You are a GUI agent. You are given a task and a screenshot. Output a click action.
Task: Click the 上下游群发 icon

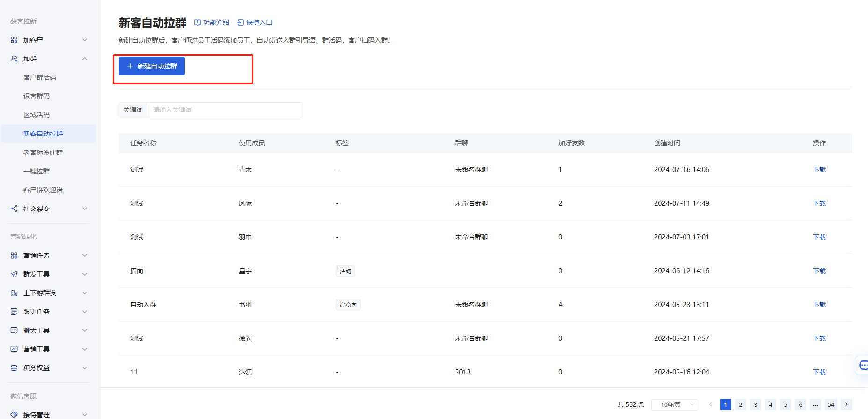pos(14,293)
